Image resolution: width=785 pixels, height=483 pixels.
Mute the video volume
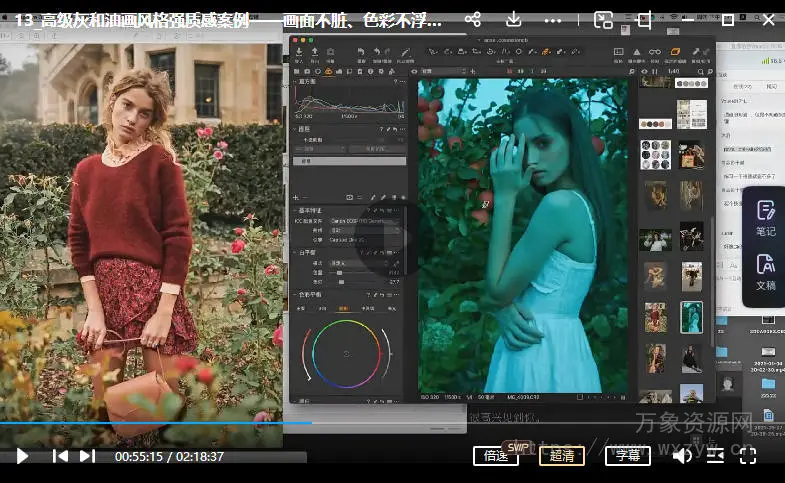click(x=682, y=456)
